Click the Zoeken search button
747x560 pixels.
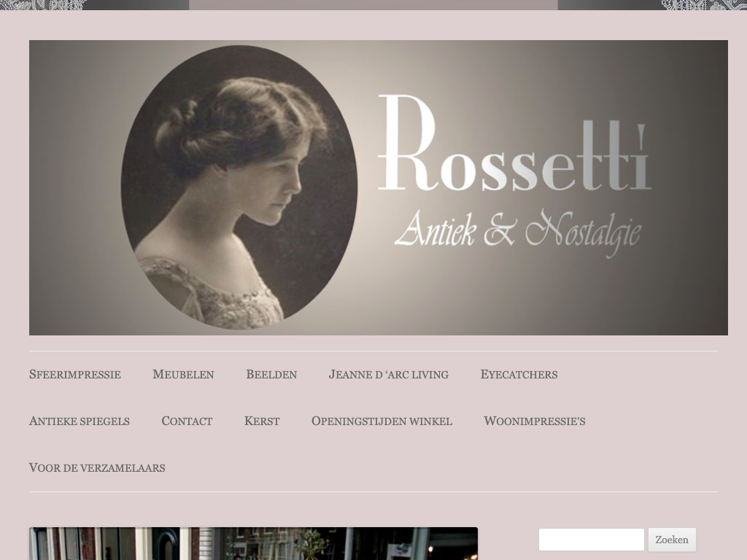(x=672, y=540)
